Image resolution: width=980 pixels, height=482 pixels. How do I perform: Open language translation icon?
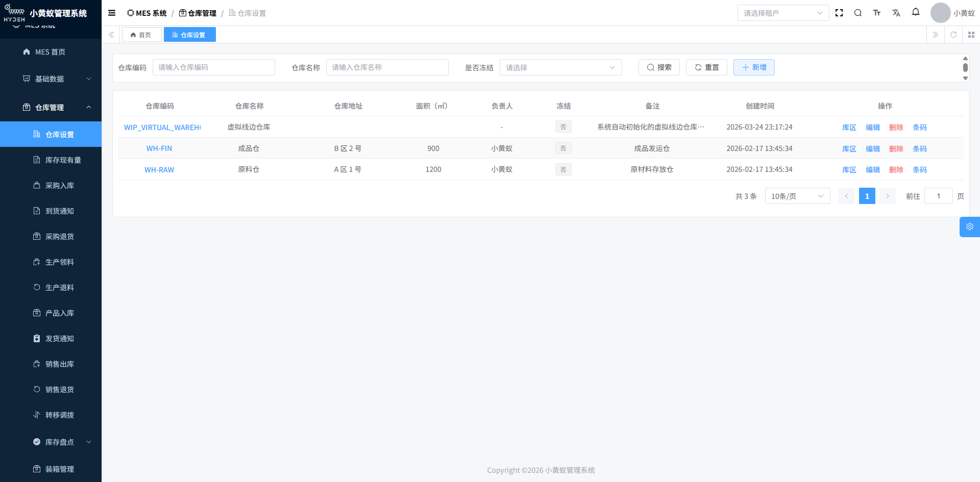896,13
